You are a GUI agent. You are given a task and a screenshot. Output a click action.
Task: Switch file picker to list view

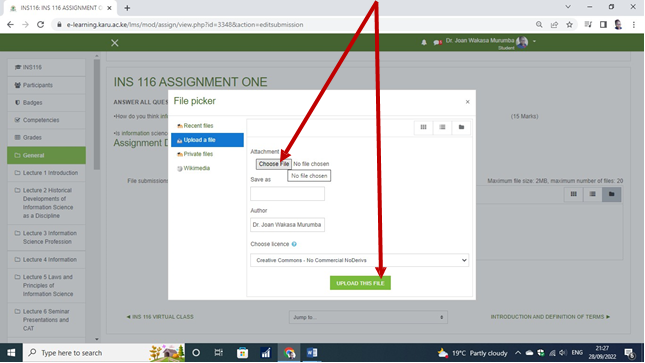442,127
